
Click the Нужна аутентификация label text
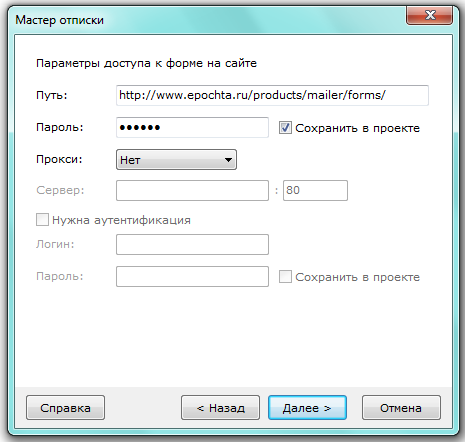(121, 220)
